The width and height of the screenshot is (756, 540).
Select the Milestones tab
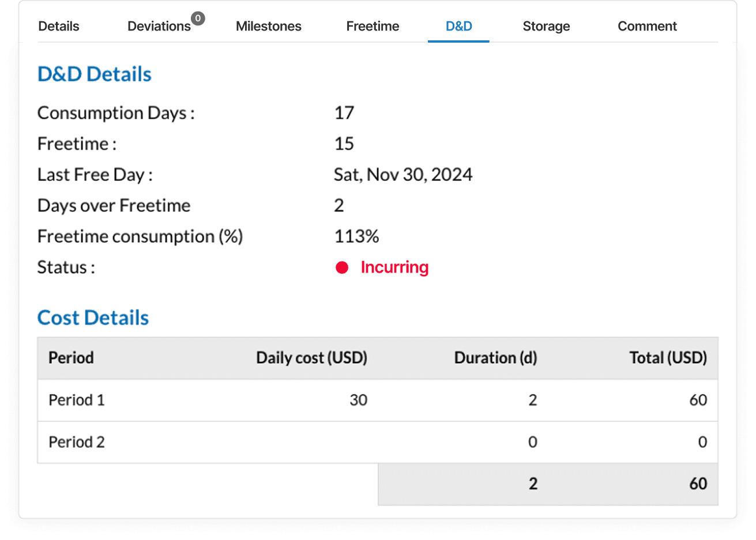268,26
